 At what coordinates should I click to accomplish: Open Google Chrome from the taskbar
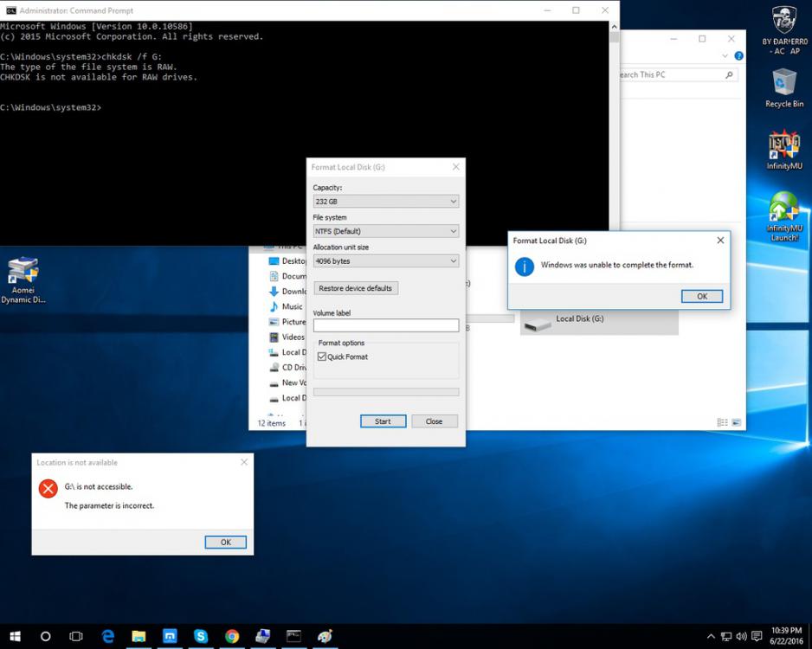tap(232, 636)
